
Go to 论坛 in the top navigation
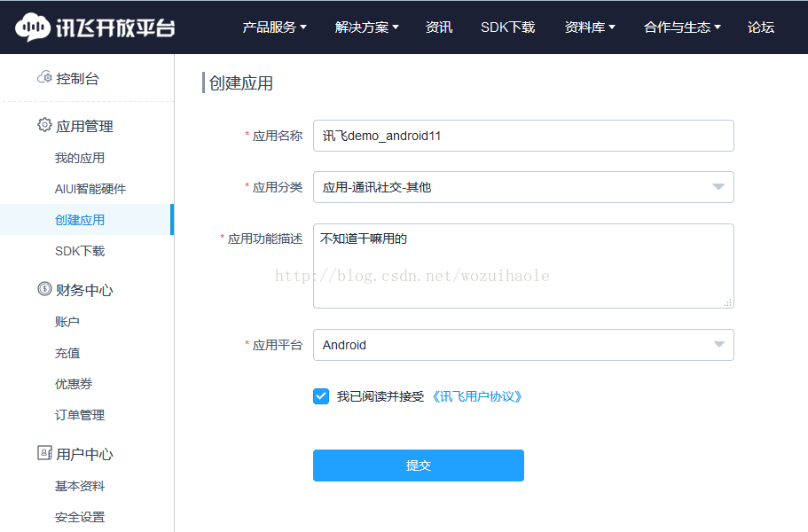coord(761,27)
